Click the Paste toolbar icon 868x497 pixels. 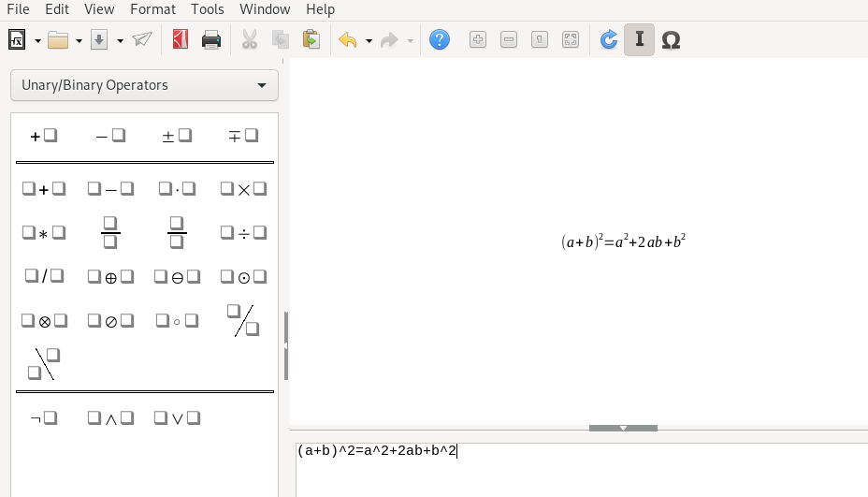311,39
